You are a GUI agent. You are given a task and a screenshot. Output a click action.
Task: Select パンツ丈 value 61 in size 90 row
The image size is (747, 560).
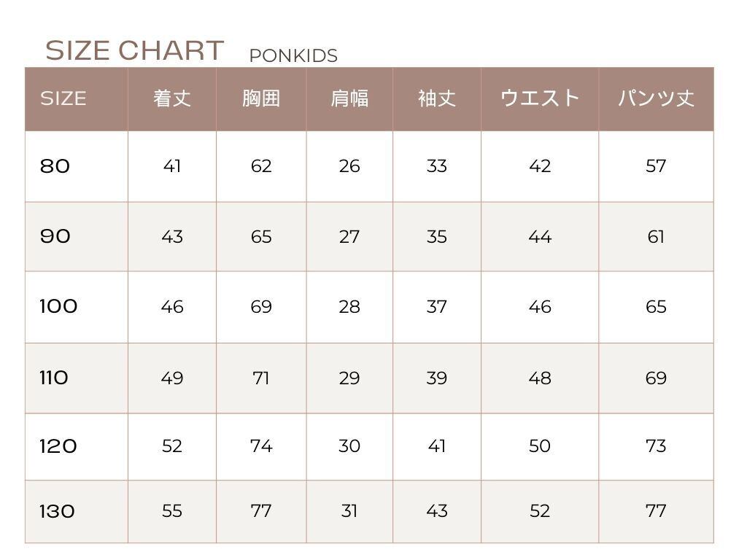pyautogui.click(x=656, y=236)
